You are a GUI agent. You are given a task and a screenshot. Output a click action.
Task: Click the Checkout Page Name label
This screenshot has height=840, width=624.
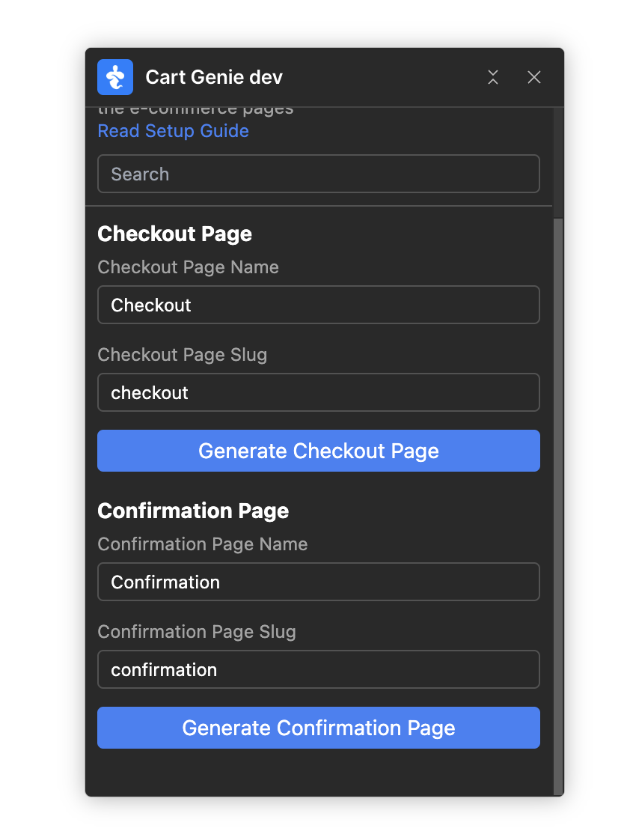pyautogui.click(x=188, y=267)
